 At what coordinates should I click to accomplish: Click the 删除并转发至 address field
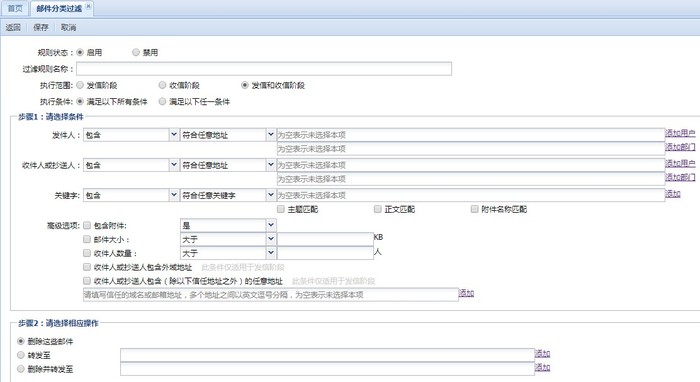point(327,369)
